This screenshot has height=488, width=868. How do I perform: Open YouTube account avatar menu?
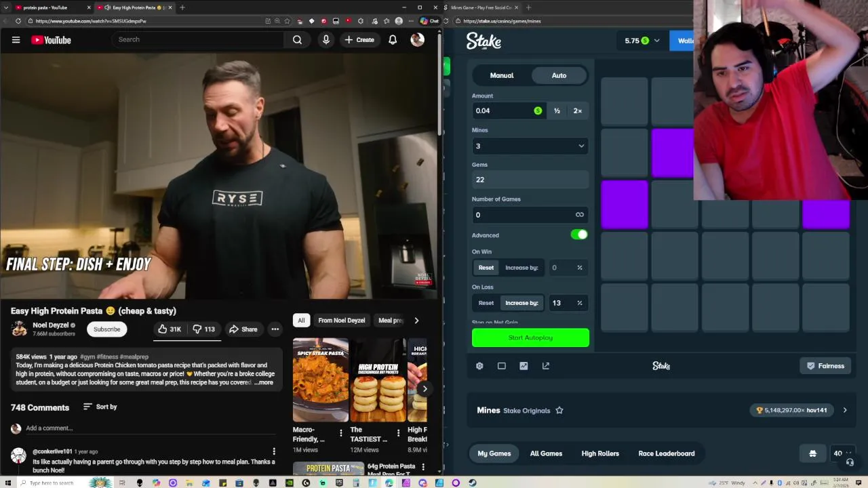[417, 40]
